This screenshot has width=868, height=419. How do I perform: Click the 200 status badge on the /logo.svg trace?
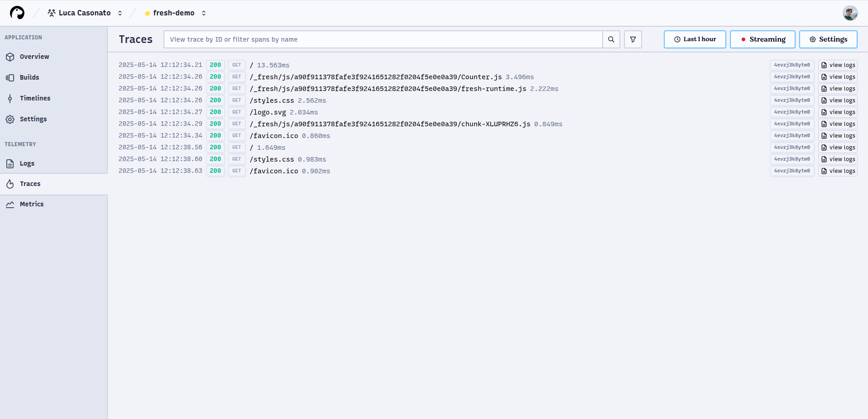216,112
